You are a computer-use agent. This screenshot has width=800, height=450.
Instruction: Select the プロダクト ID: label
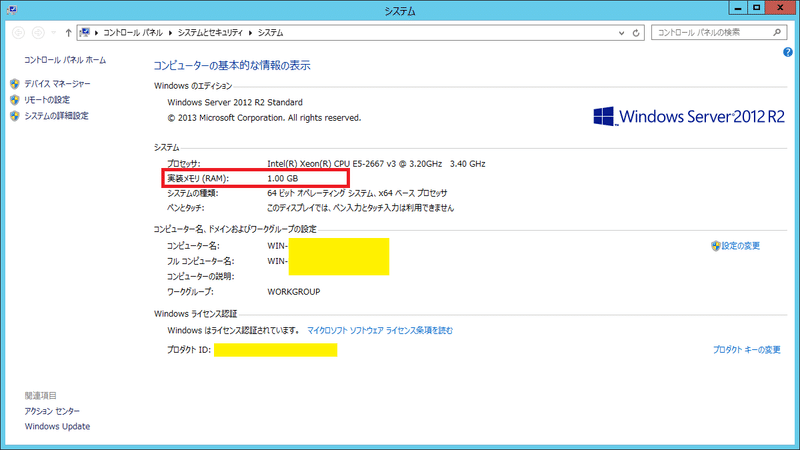(x=189, y=350)
